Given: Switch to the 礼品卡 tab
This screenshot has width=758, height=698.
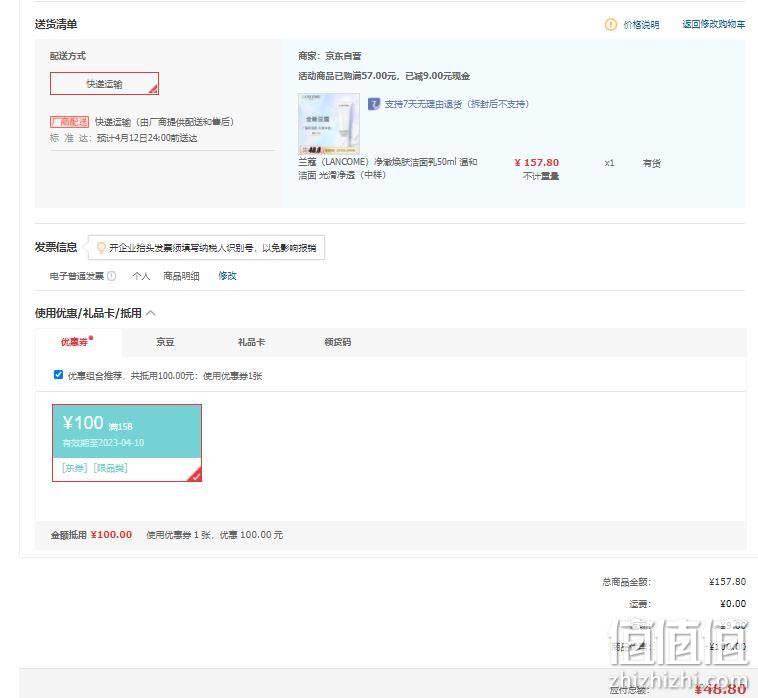Looking at the screenshot, I should pos(251,342).
